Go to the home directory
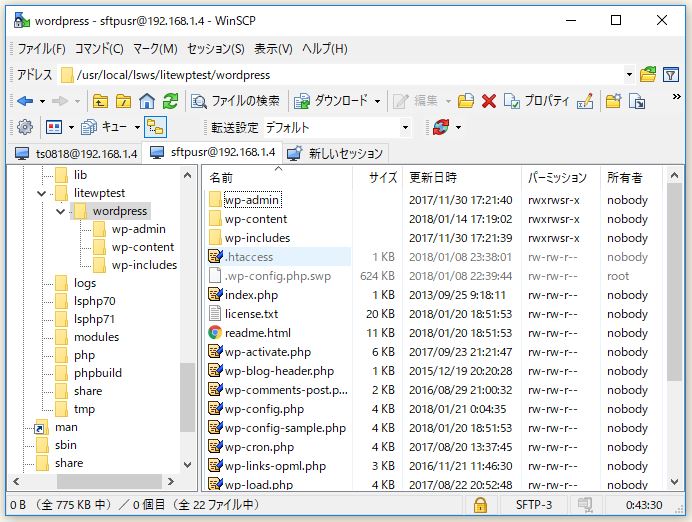 click(x=147, y=101)
